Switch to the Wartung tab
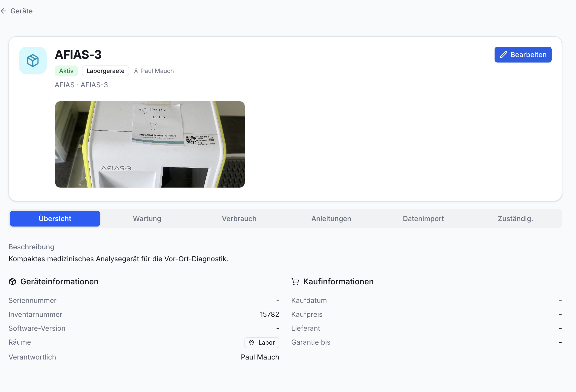Screen dimensions: 576x392 (x=147, y=219)
